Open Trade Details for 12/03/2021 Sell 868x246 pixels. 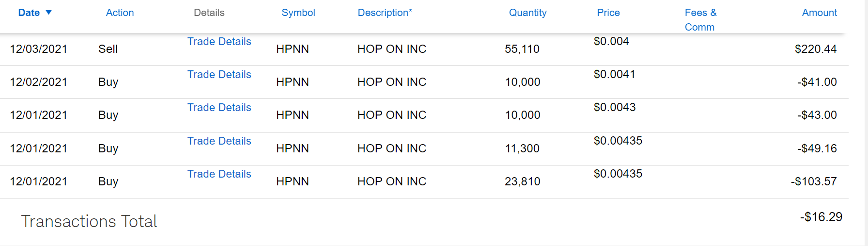pos(219,42)
